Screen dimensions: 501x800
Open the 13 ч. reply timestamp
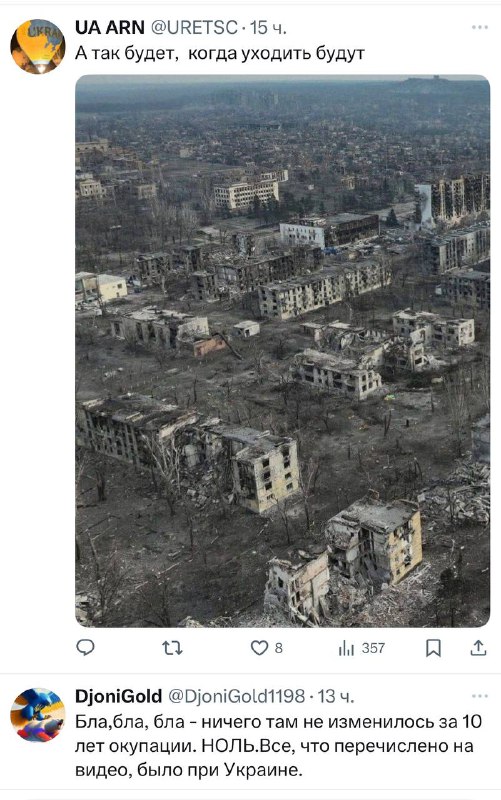(x=336, y=696)
